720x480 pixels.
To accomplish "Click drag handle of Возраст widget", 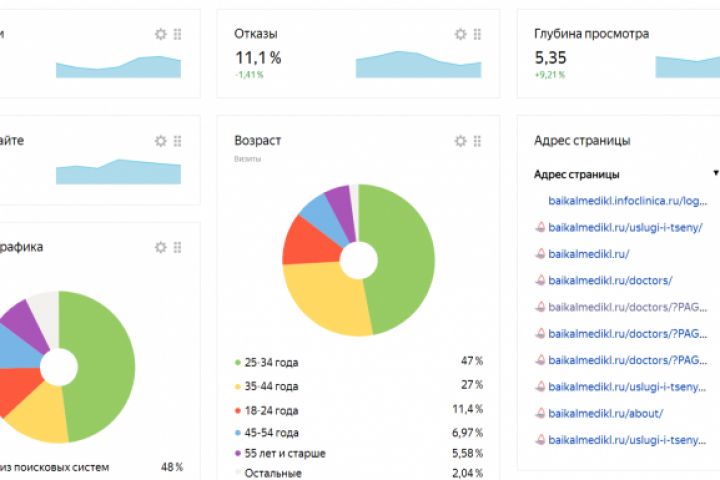I will (x=478, y=141).
